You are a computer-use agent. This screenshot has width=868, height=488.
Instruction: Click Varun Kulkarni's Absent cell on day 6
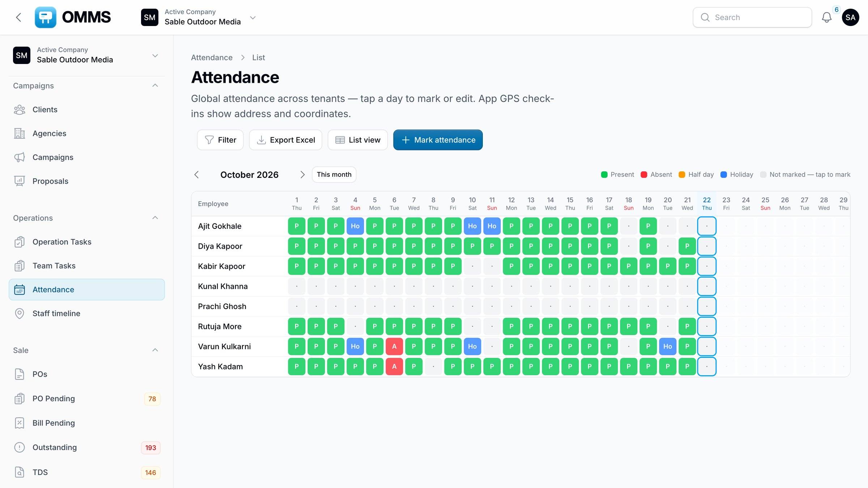pos(394,346)
